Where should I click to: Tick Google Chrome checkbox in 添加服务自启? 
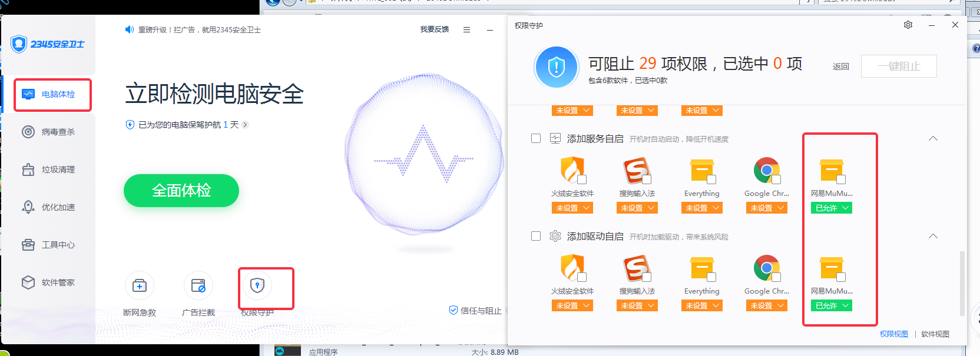click(x=776, y=179)
